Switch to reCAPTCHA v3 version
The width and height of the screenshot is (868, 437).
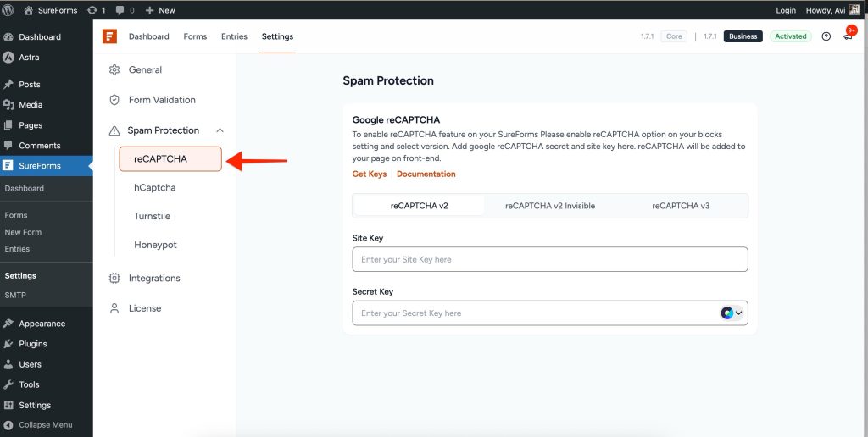click(681, 206)
